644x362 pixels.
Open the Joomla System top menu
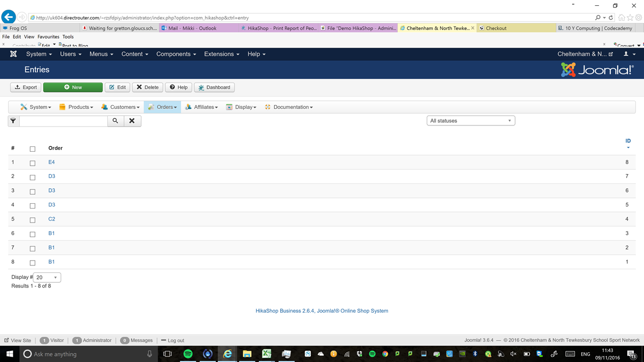(x=39, y=54)
